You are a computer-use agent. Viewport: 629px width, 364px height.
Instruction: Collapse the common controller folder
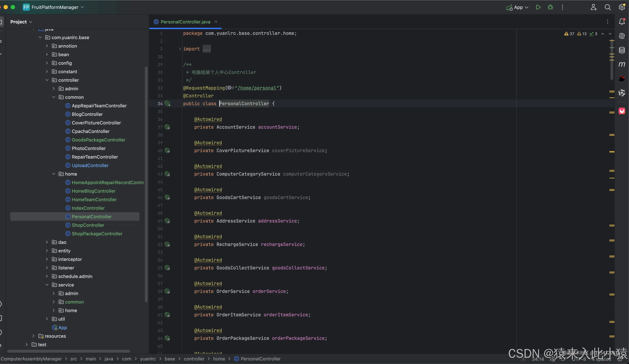(x=54, y=97)
